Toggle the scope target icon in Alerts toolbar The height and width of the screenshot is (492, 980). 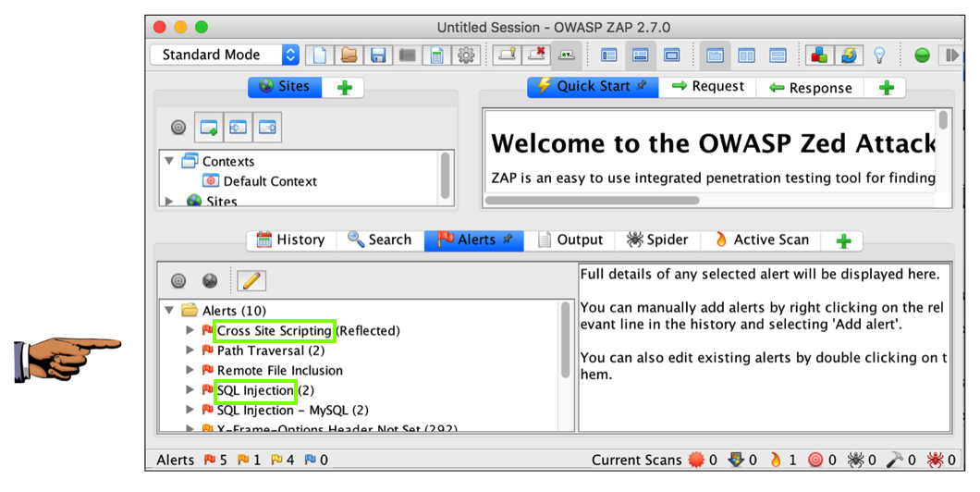tap(178, 281)
